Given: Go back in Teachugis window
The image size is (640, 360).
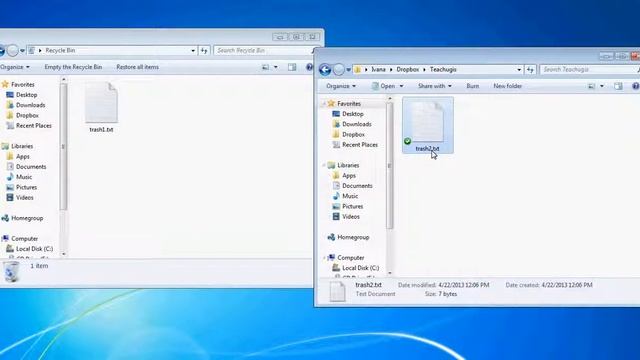Looking at the screenshot, I should pyautogui.click(x=325, y=70).
